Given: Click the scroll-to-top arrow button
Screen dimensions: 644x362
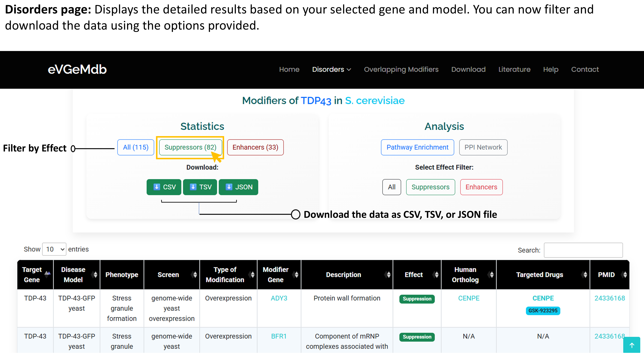Looking at the screenshot, I should (631, 345).
